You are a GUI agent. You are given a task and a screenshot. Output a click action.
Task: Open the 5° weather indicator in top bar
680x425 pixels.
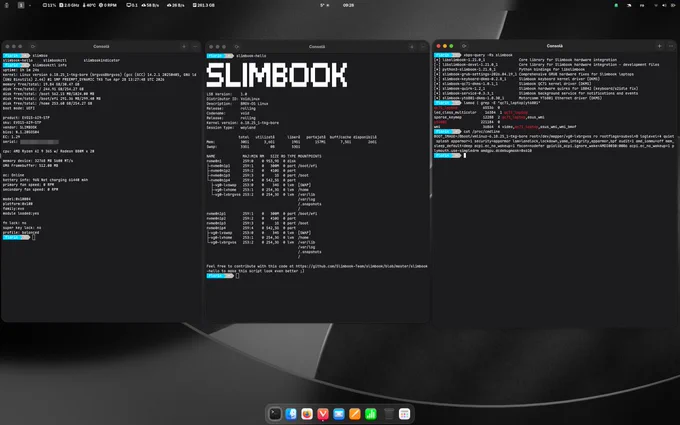pos(324,5)
